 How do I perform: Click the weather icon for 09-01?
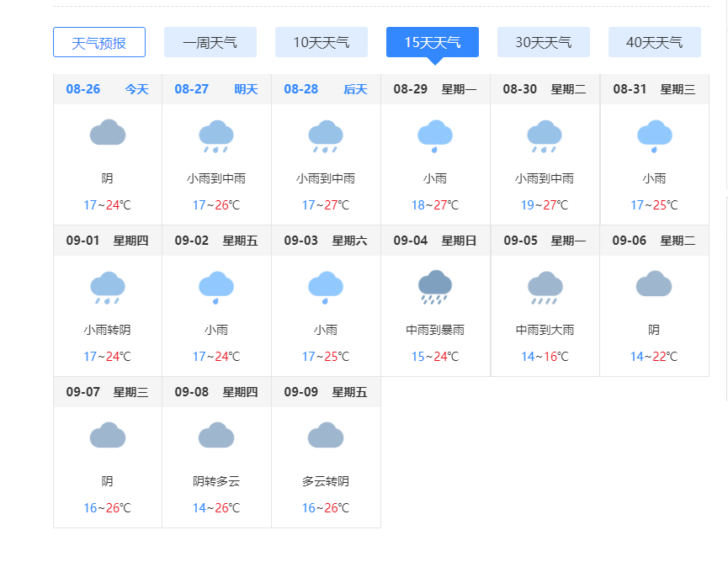(x=108, y=288)
